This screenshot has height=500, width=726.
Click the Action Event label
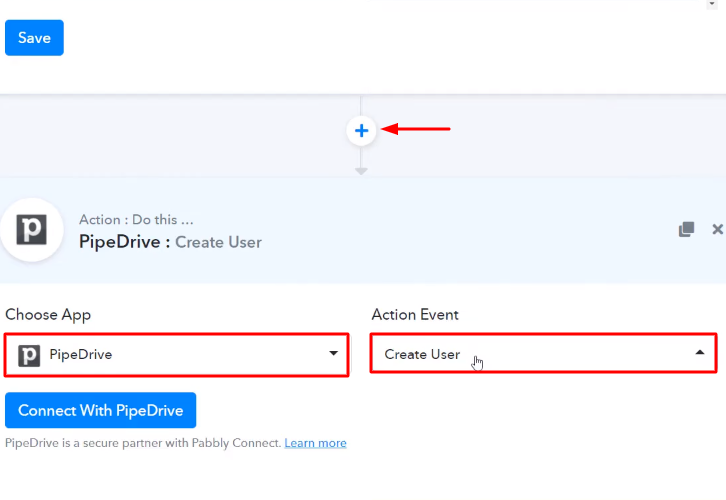tap(415, 315)
